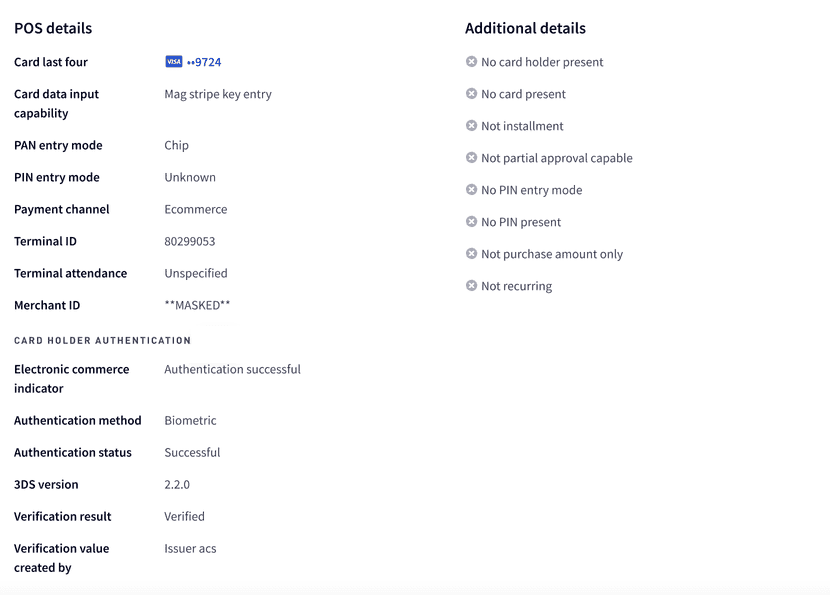Click the icon next to "Not installment"
The image size is (830, 595).
(469, 126)
